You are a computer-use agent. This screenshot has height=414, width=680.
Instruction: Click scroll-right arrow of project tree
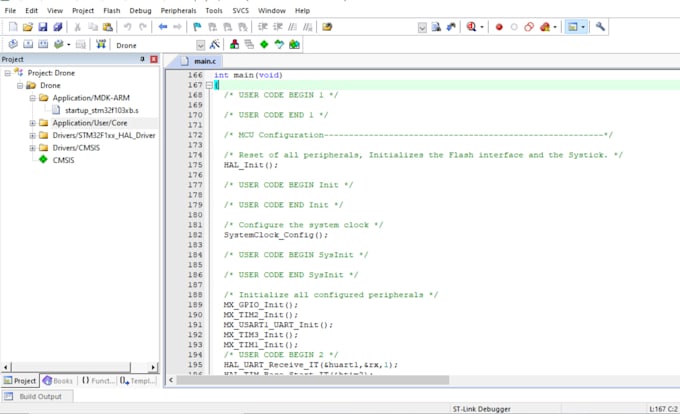coord(153,367)
